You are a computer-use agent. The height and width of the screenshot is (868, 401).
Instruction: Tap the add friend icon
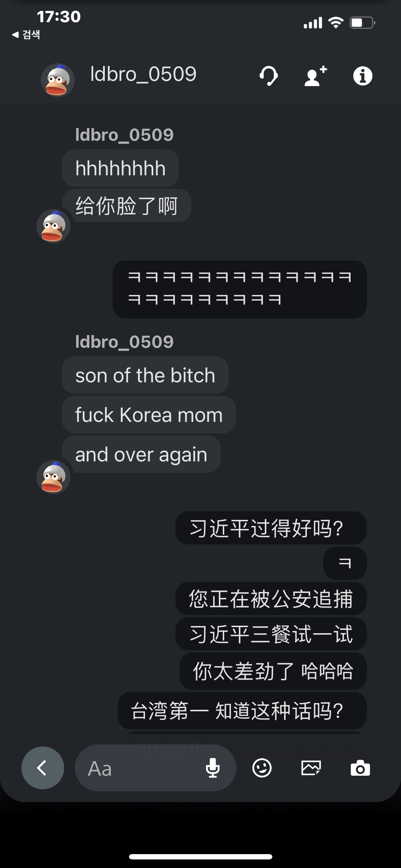pyautogui.click(x=315, y=76)
